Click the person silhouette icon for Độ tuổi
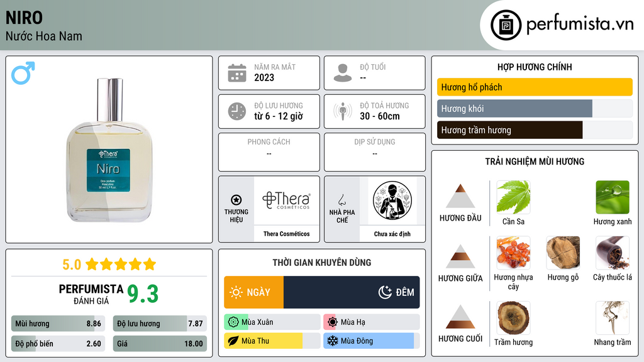Viewport: 644px width, 362px height. (x=343, y=73)
